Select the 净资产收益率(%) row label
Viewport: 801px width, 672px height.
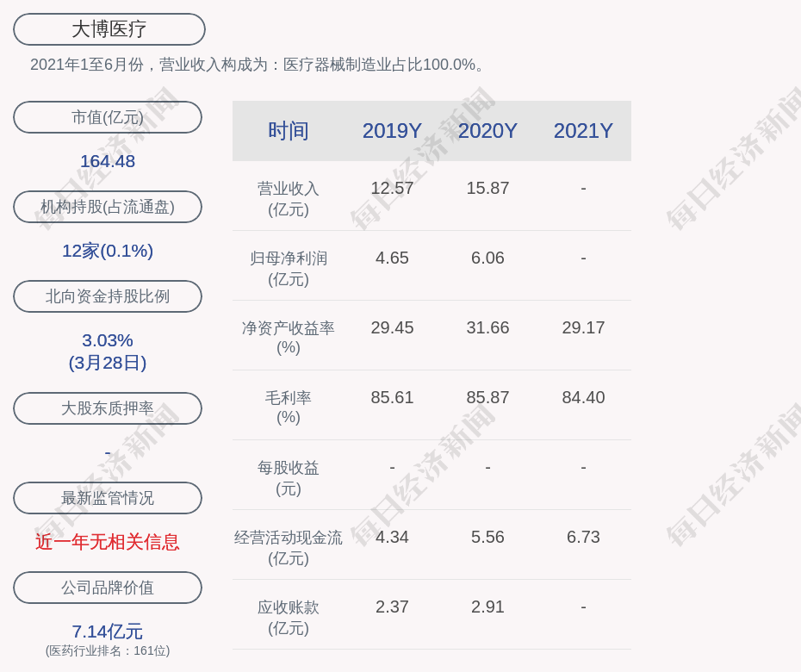pyautogui.click(x=288, y=337)
